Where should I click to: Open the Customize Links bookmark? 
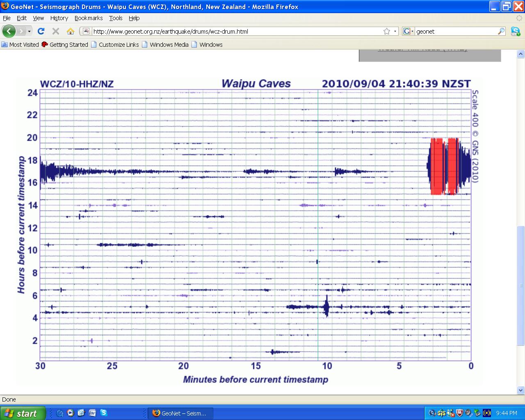pyautogui.click(x=115, y=45)
